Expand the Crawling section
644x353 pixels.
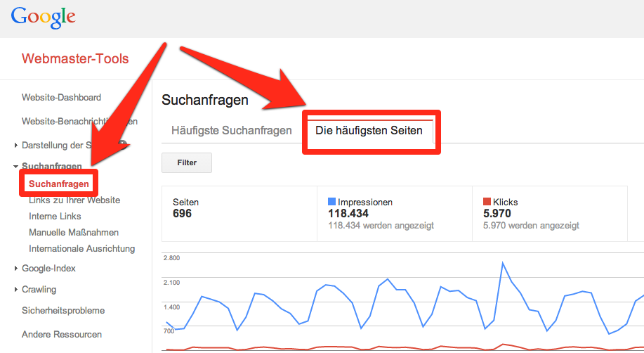pyautogui.click(x=15, y=289)
